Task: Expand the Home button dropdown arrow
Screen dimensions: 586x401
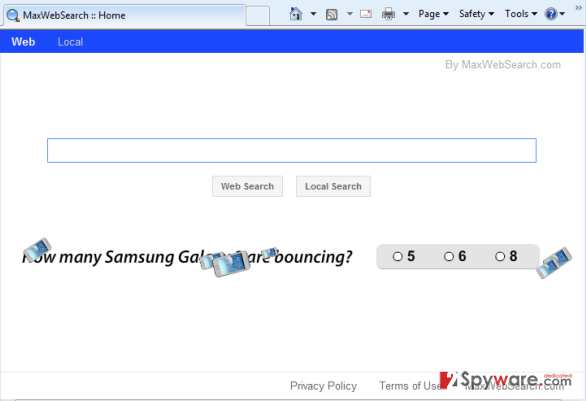Action: tap(313, 14)
